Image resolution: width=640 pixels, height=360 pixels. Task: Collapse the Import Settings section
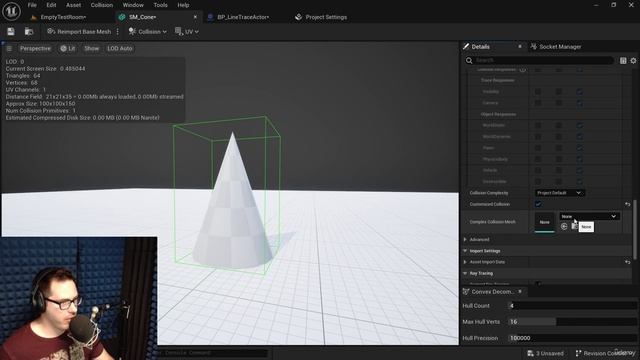coord(465,251)
